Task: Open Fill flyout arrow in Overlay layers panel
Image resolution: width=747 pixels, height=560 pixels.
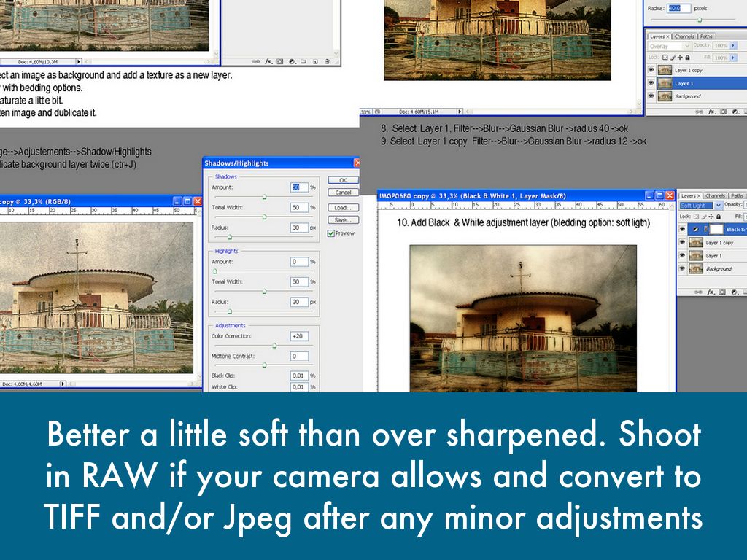Action: (732, 58)
